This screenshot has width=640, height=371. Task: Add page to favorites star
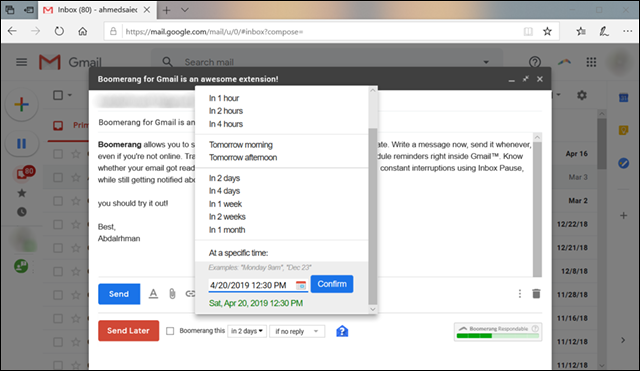547,31
